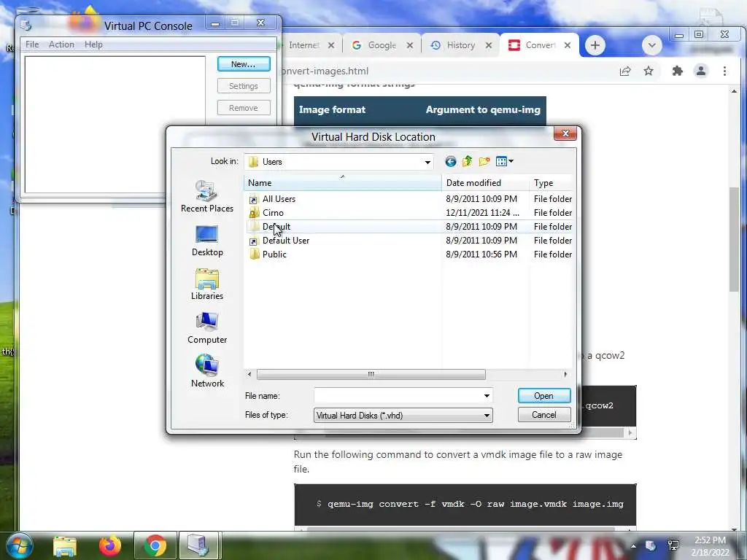Screen dimensions: 747x560
Task: Click the horizontal scrollbar in file list
Action: click(371, 374)
